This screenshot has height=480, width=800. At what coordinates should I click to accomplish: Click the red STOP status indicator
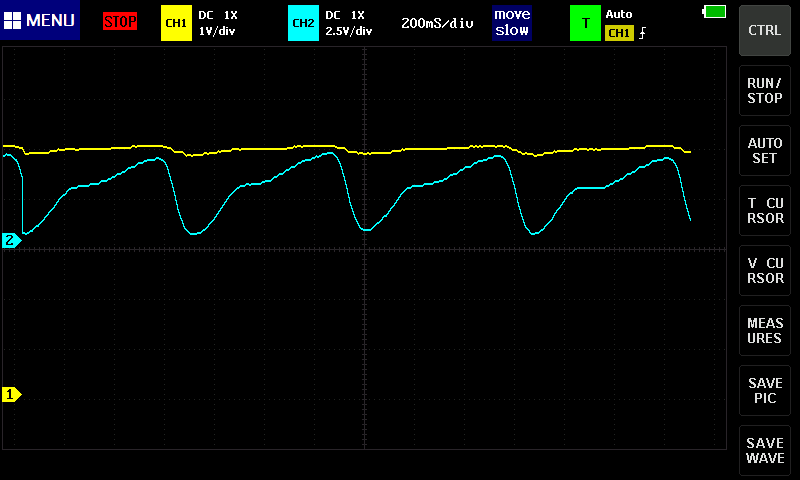pos(120,21)
